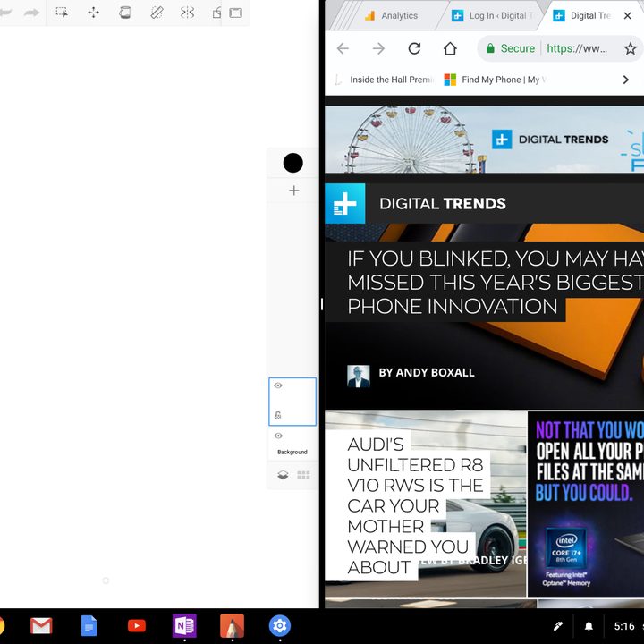Go back in Chrome
This screenshot has height=644, width=644.
click(343, 48)
